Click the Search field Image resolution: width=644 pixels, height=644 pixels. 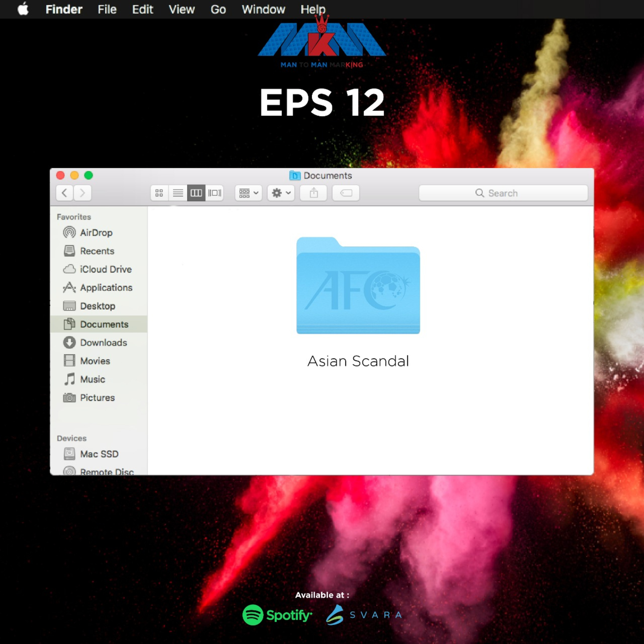(503, 193)
